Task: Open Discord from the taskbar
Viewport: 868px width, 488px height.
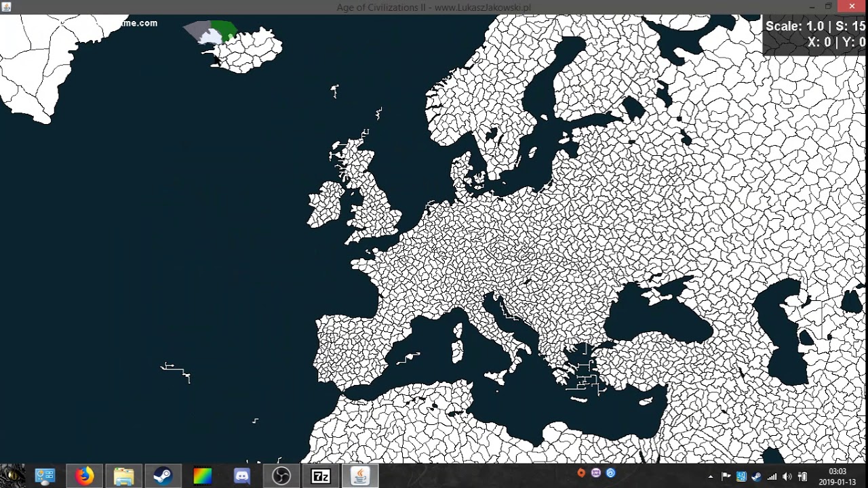Action: pyautogui.click(x=241, y=476)
